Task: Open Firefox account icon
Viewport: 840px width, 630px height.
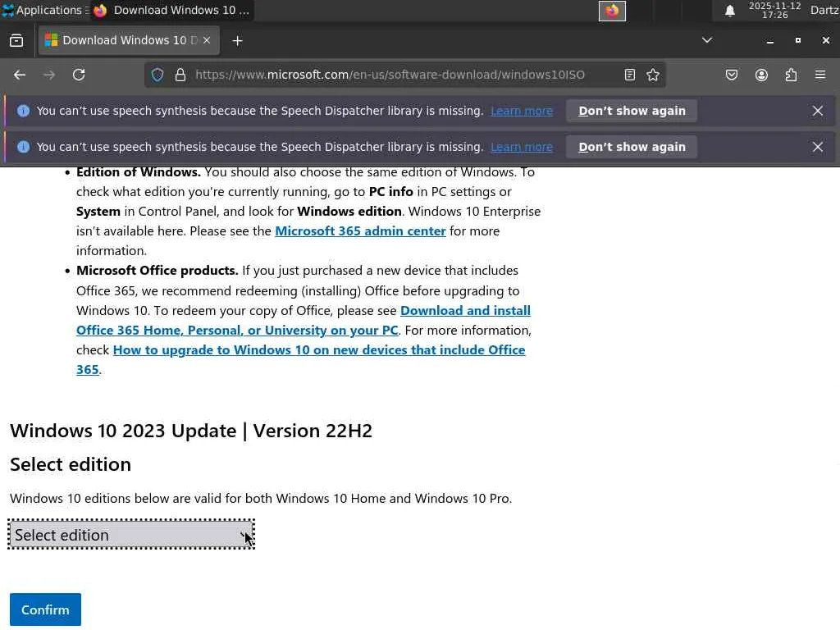Action: point(761,75)
